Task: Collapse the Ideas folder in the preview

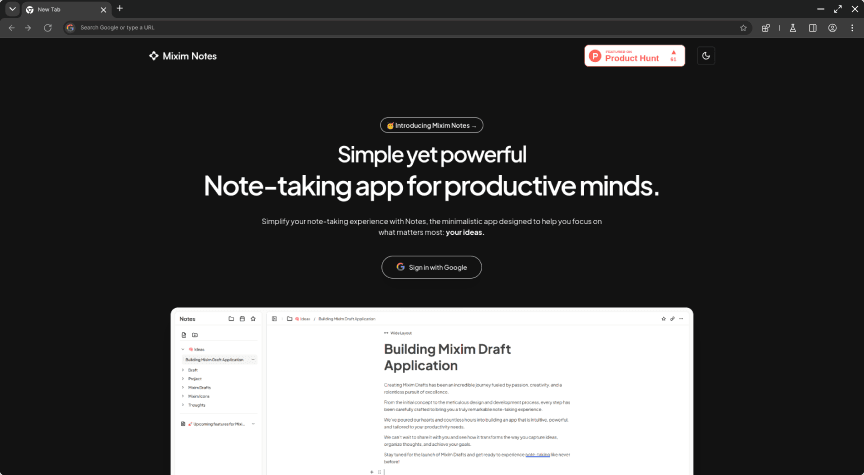Action: (183, 349)
